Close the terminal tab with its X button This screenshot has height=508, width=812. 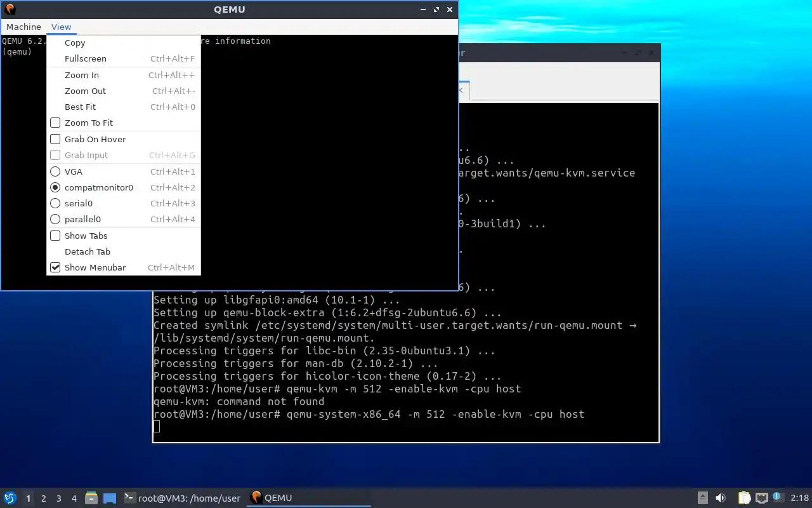tap(461, 90)
